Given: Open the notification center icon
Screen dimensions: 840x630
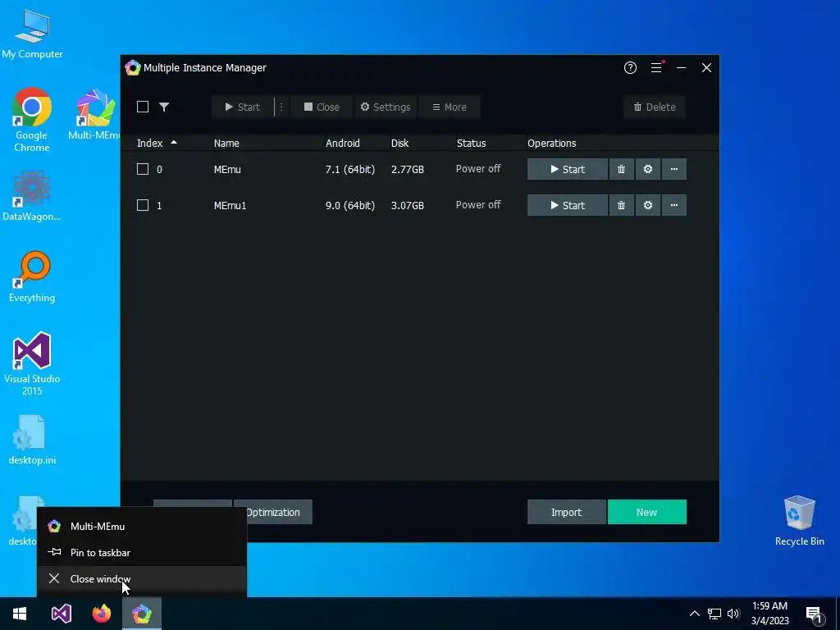Looking at the screenshot, I should tap(814, 614).
